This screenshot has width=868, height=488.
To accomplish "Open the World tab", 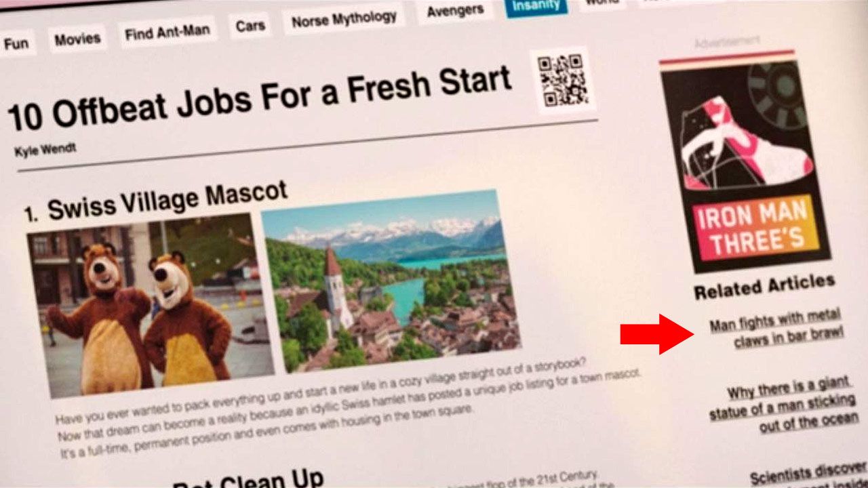I will 601,3.
